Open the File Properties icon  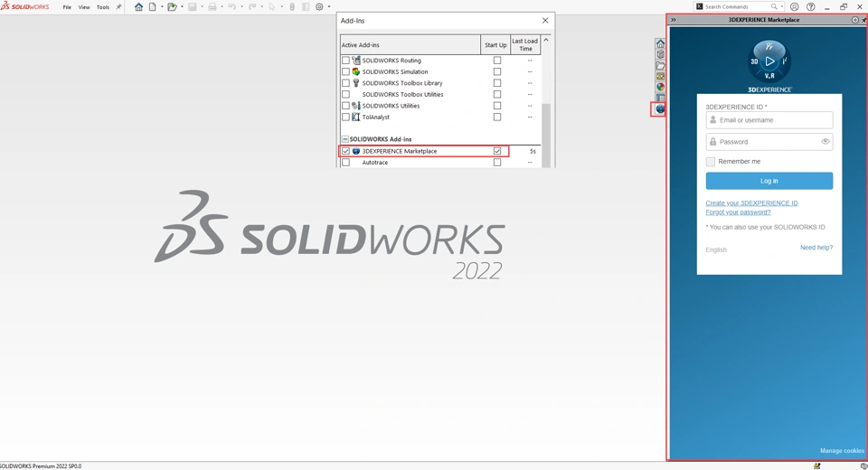[x=306, y=6]
